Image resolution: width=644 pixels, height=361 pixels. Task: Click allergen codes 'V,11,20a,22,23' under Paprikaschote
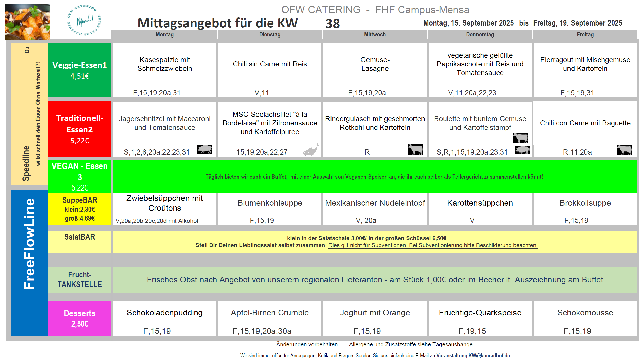(472, 93)
